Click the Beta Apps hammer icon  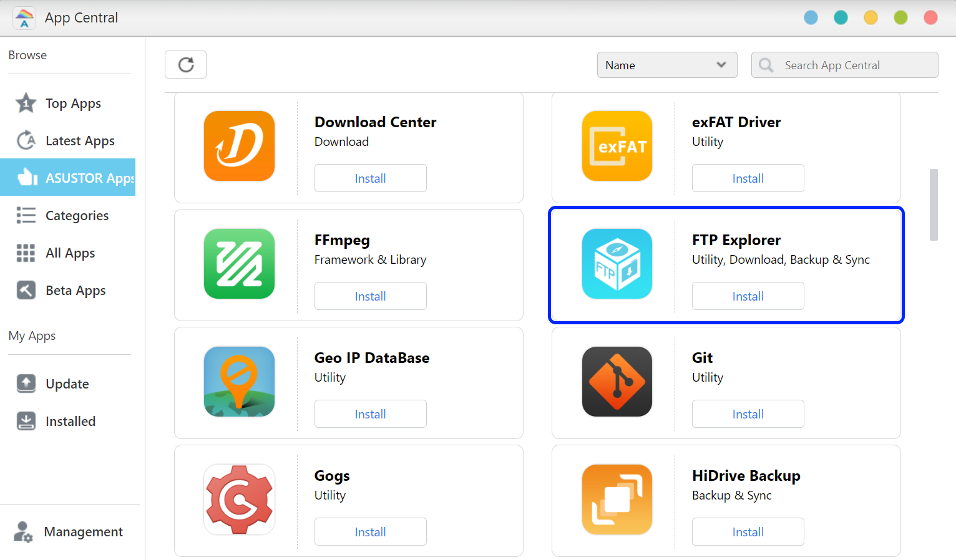tap(26, 290)
